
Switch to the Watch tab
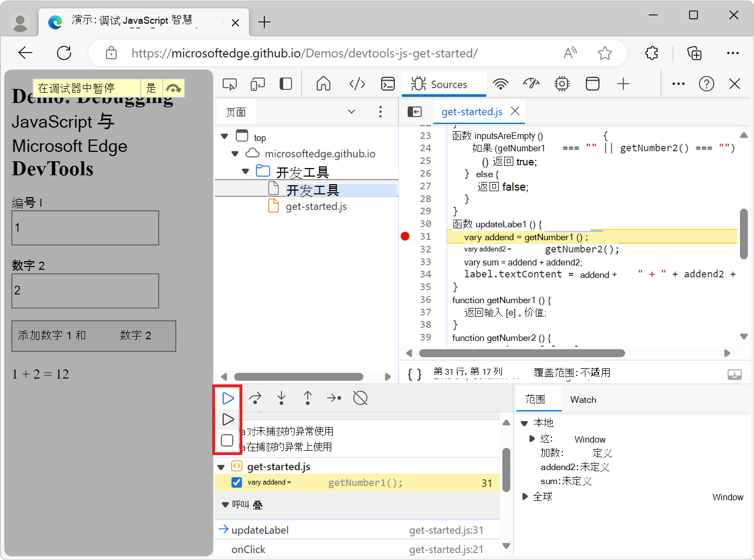point(583,400)
